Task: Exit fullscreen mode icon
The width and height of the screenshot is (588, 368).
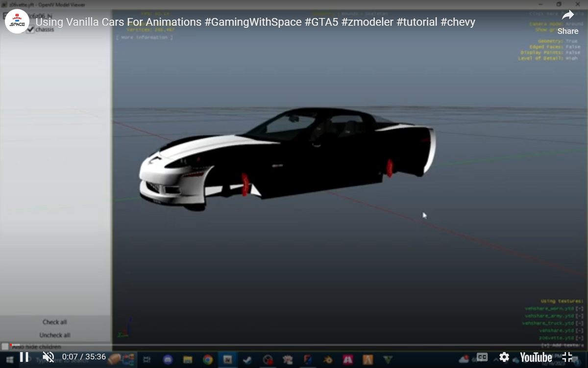Action: (x=567, y=357)
